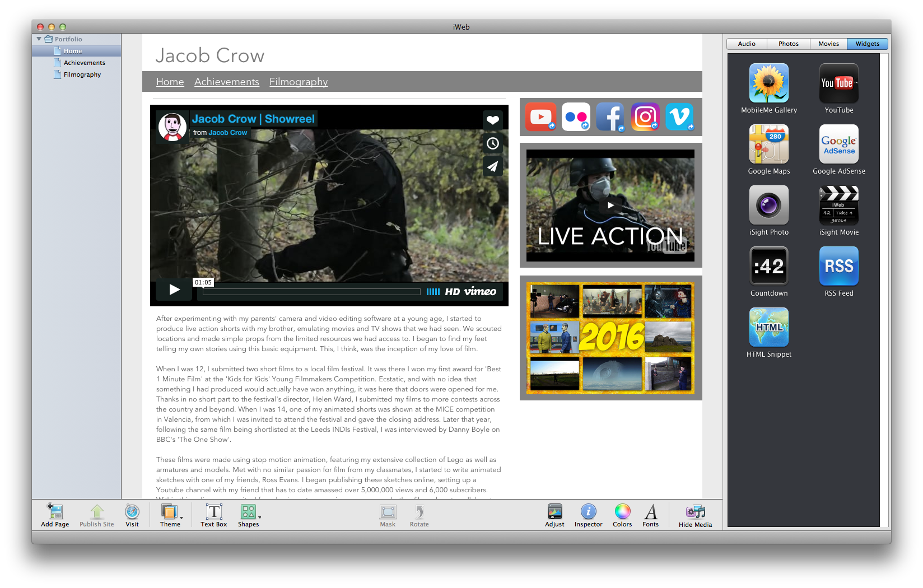Switch to the Audio media tab
The height and width of the screenshot is (588, 923).
coord(747,44)
